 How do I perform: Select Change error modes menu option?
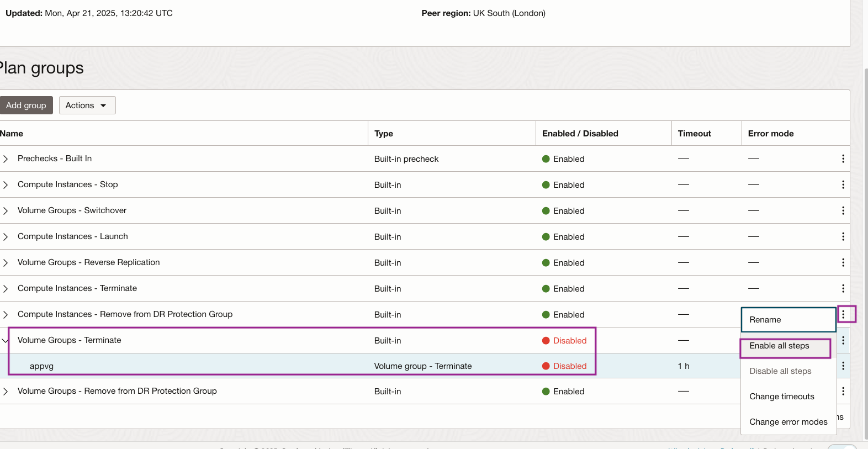tap(788, 422)
